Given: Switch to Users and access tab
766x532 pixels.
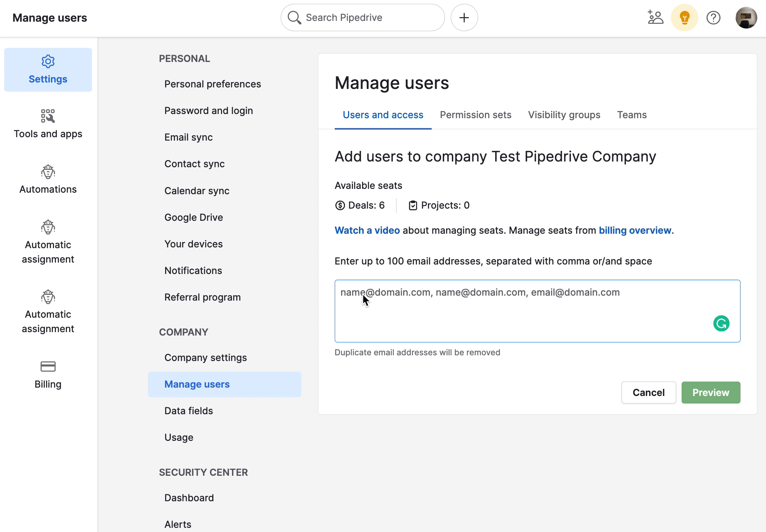Looking at the screenshot, I should (x=383, y=115).
